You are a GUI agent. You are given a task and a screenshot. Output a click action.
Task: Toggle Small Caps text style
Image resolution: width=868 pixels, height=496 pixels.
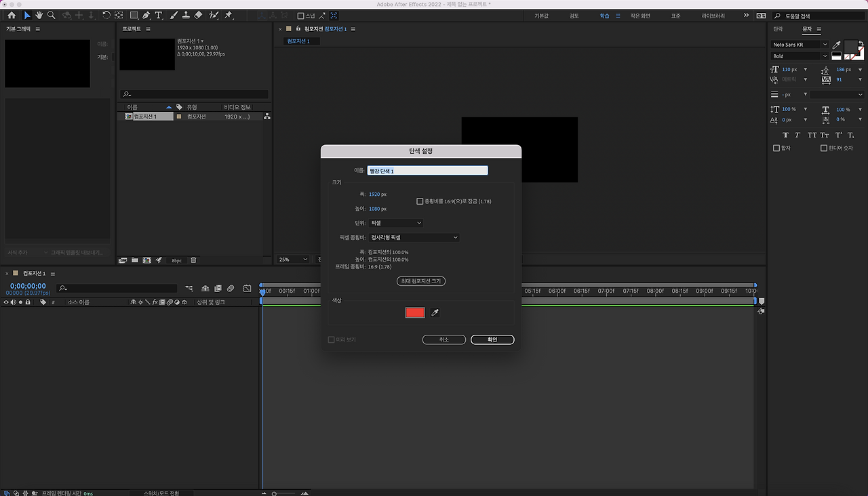825,136
